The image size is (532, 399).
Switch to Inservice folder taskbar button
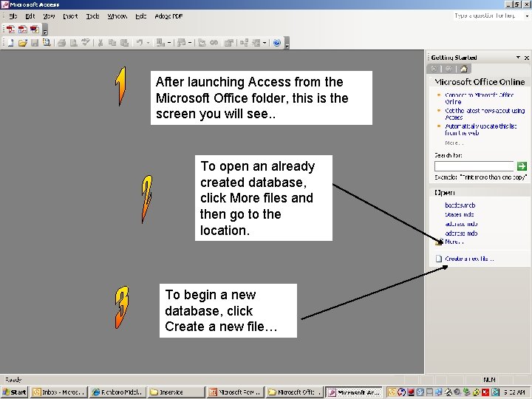coord(176,392)
